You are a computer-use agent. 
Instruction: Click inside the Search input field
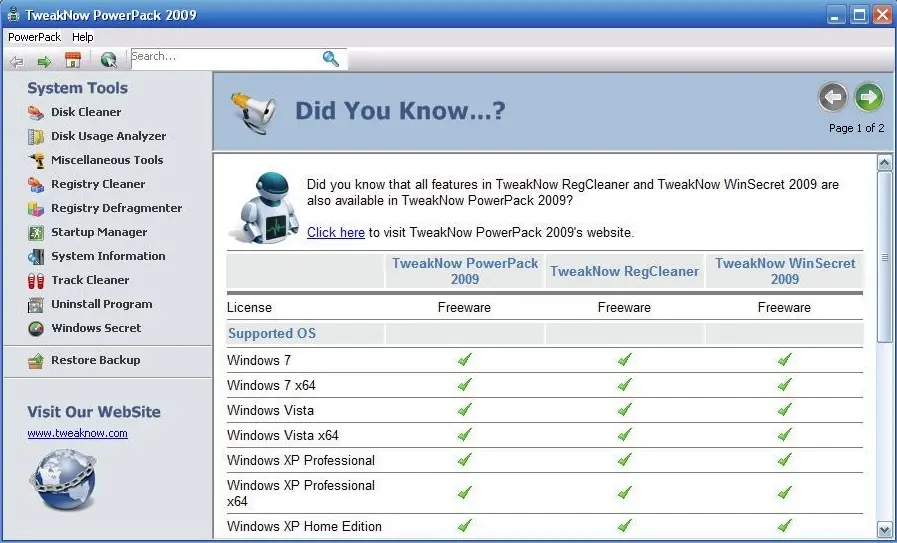pyautogui.click(x=226, y=58)
